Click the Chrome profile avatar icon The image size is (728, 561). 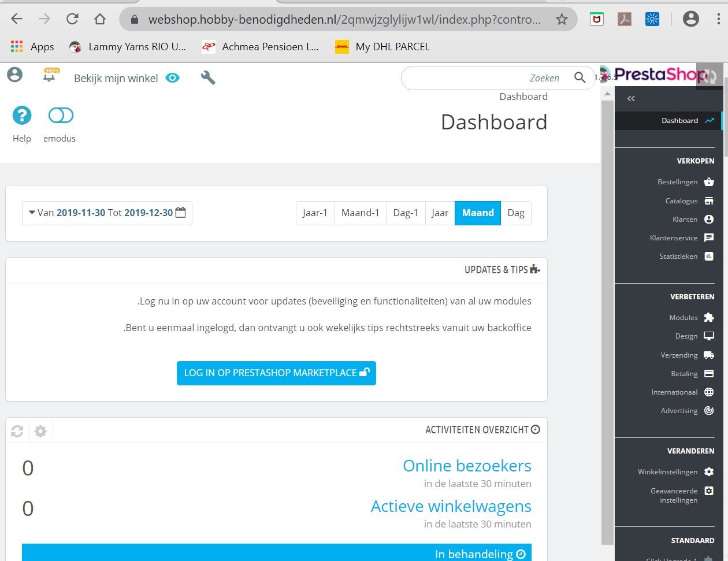(x=690, y=19)
